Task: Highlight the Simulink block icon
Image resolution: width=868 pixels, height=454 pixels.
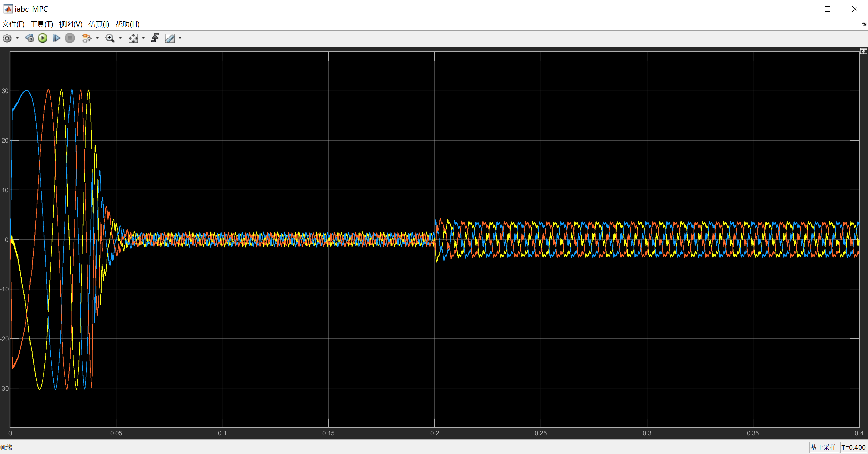Action: 87,38
